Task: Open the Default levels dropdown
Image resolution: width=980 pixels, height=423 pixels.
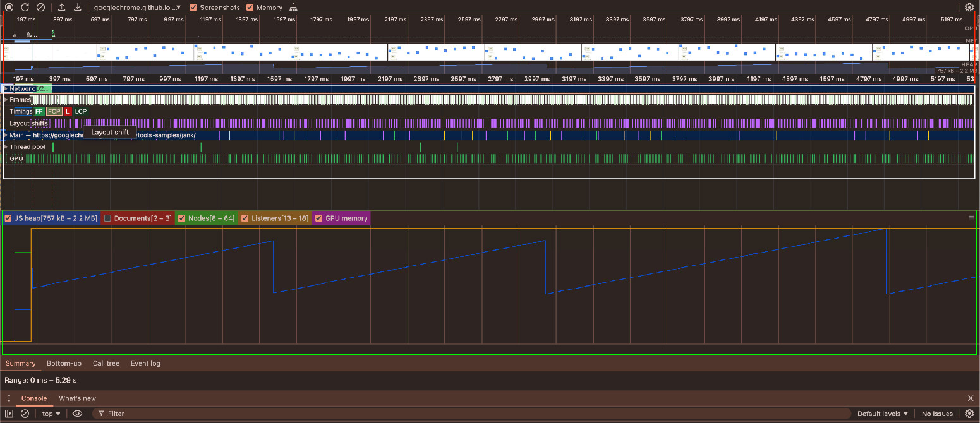Action: click(x=882, y=414)
